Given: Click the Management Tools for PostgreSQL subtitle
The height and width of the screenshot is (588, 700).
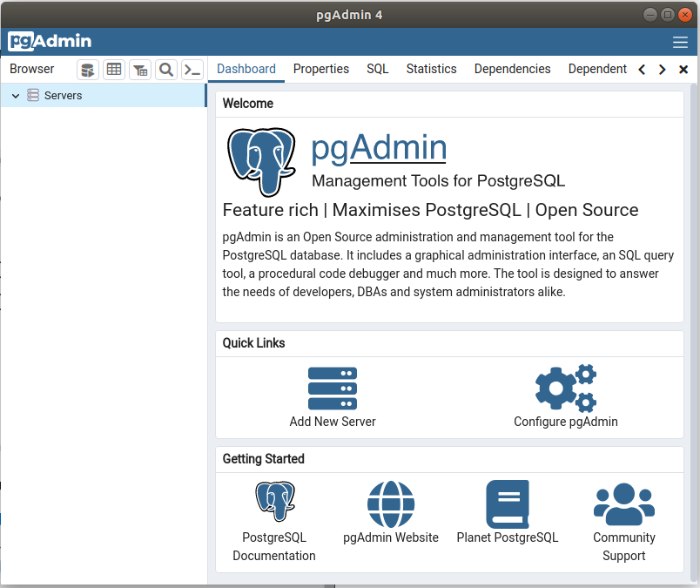Looking at the screenshot, I should tap(439, 181).
